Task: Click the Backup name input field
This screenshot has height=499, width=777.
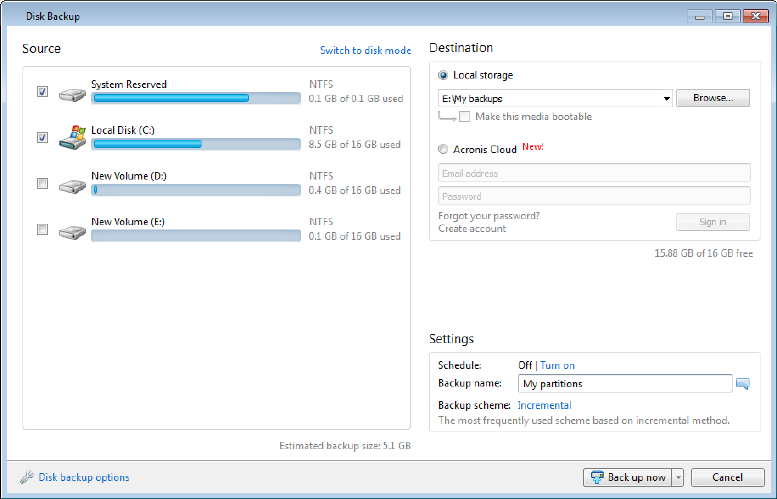Action: 626,383
